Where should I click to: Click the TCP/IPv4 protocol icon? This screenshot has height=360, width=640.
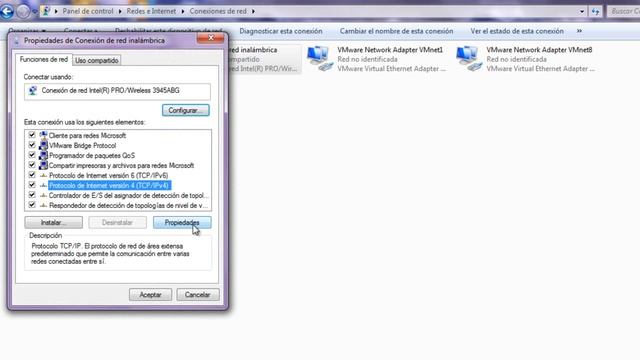click(43, 185)
